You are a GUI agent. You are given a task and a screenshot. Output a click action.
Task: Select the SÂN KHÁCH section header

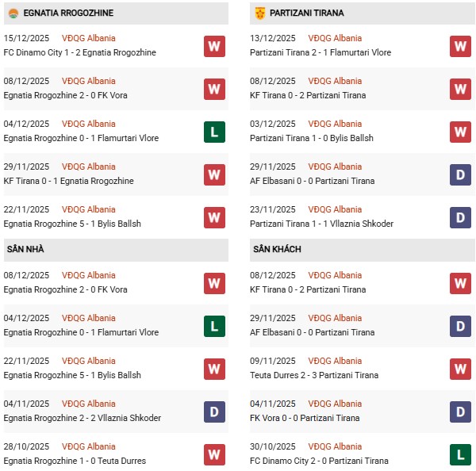[x=278, y=250]
